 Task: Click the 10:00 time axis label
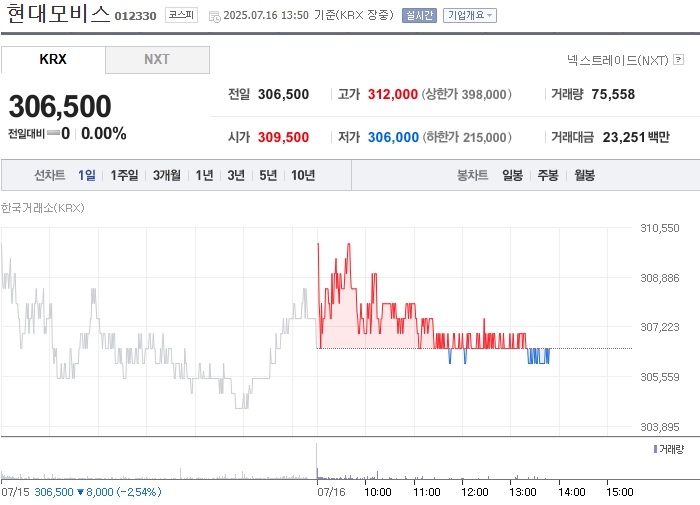point(378,492)
